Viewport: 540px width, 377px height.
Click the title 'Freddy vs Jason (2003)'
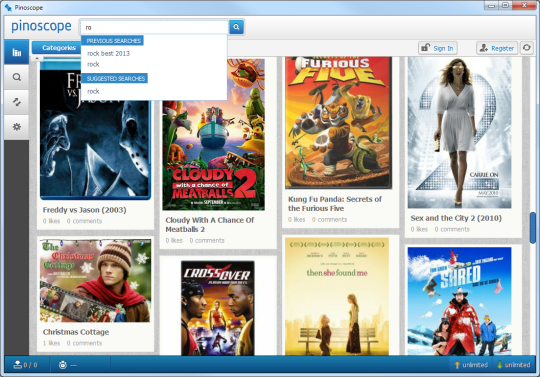pos(84,210)
